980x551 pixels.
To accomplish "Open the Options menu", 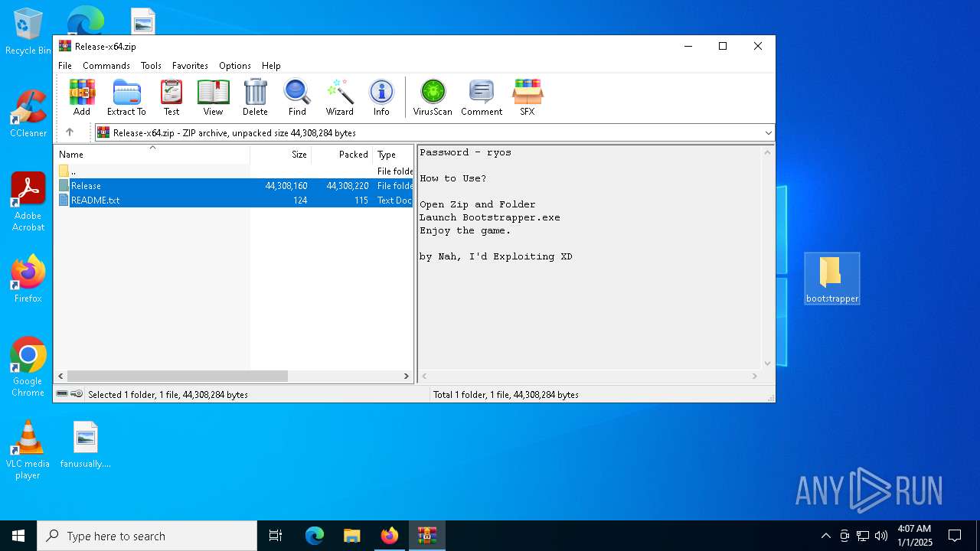I will coord(235,66).
